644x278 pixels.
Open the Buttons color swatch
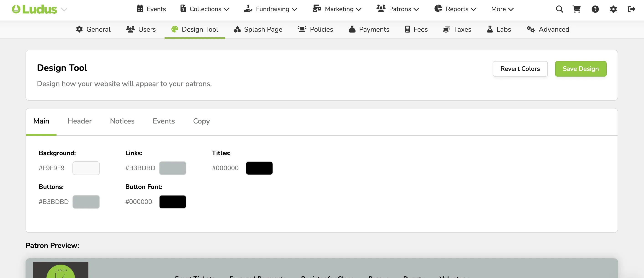pos(86,202)
